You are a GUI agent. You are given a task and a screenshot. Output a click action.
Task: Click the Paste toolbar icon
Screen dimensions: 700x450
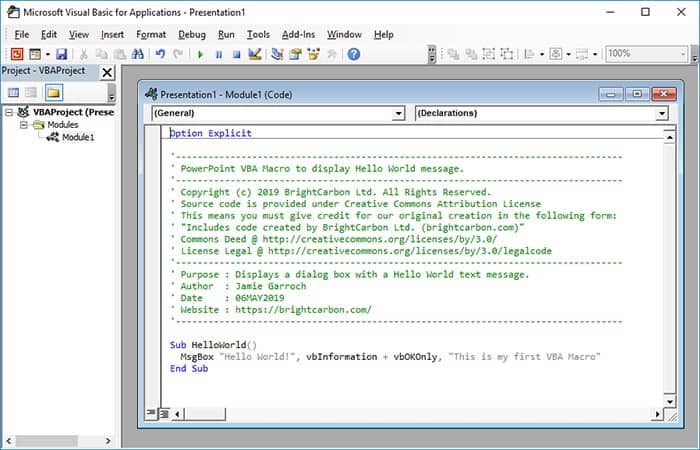120,54
